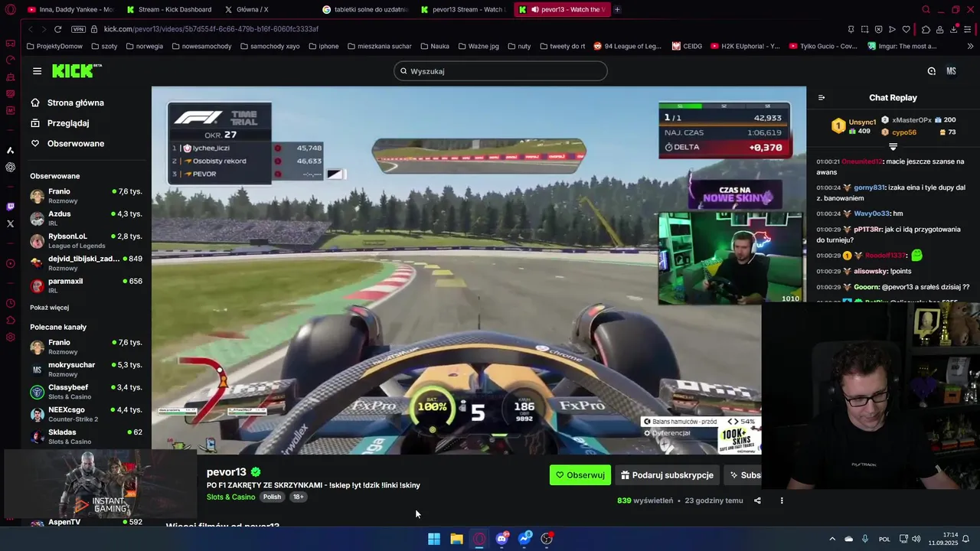980x551 pixels.
Task: Open Obserwowane in sidebar
Action: [x=67, y=144]
